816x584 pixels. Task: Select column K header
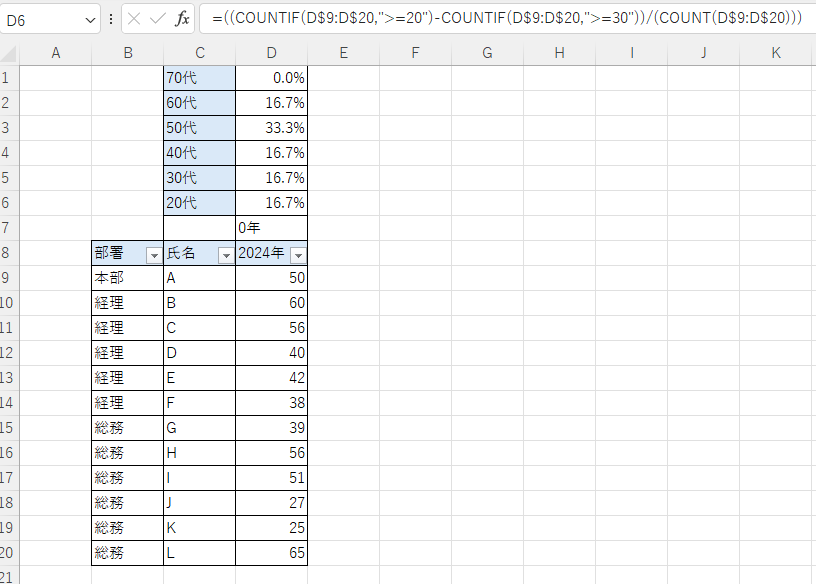[776, 53]
